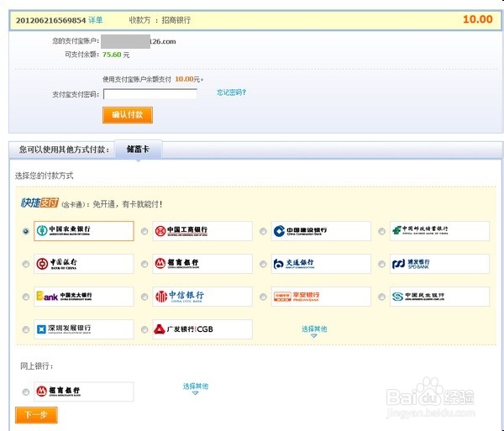Image resolution: width=504 pixels, height=431 pixels.
Task: Expand 选择其他 in quick-pay section
Action: (314, 329)
